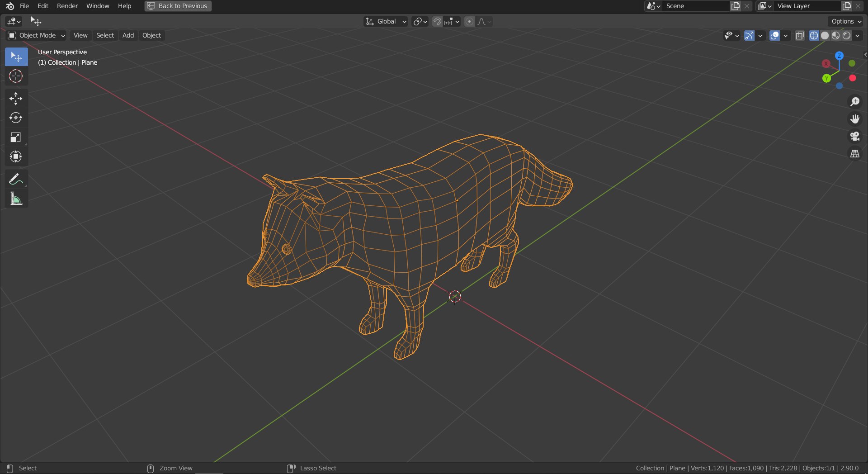The height and width of the screenshot is (474, 868).
Task: Toggle show gizmo button
Action: pyautogui.click(x=749, y=35)
